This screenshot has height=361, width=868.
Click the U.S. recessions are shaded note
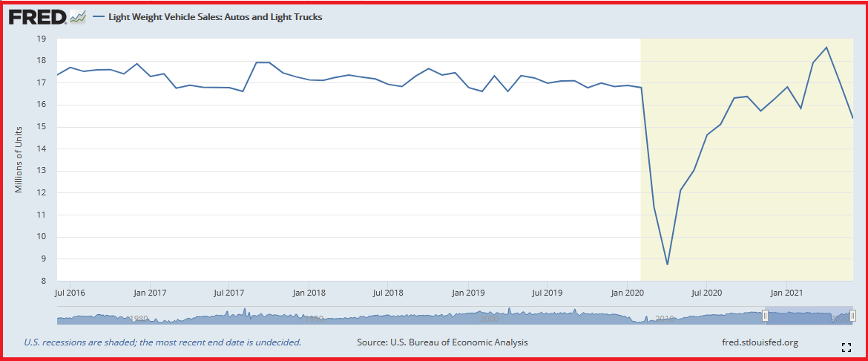pos(162,342)
